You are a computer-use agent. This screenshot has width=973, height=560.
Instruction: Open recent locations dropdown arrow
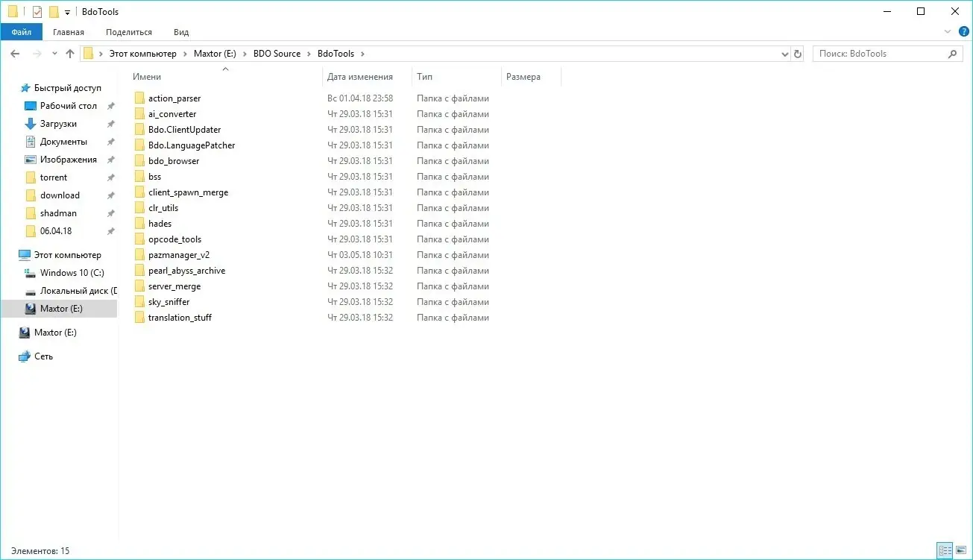[54, 54]
